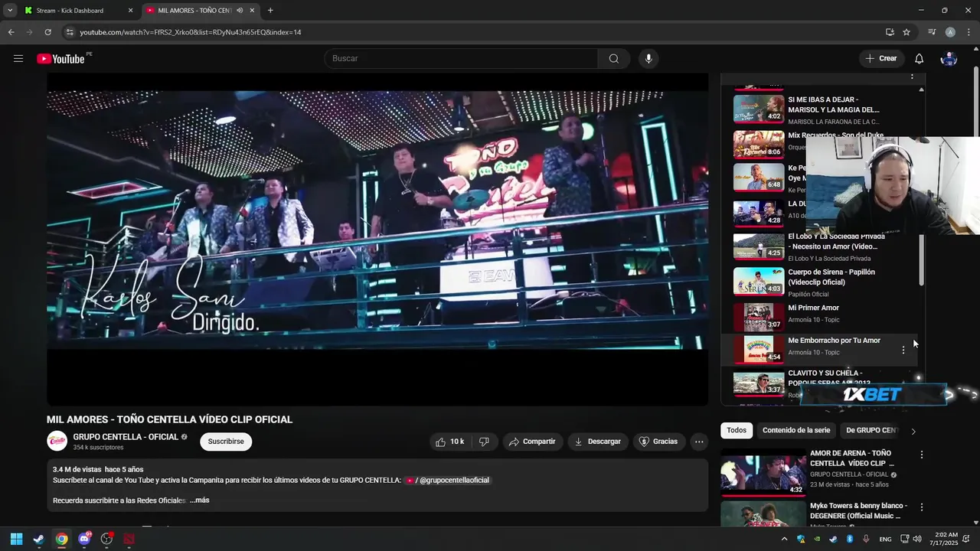Image resolution: width=980 pixels, height=551 pixels.
Task: Click Bluetooth tray icon
Action: tap(850, 539)
